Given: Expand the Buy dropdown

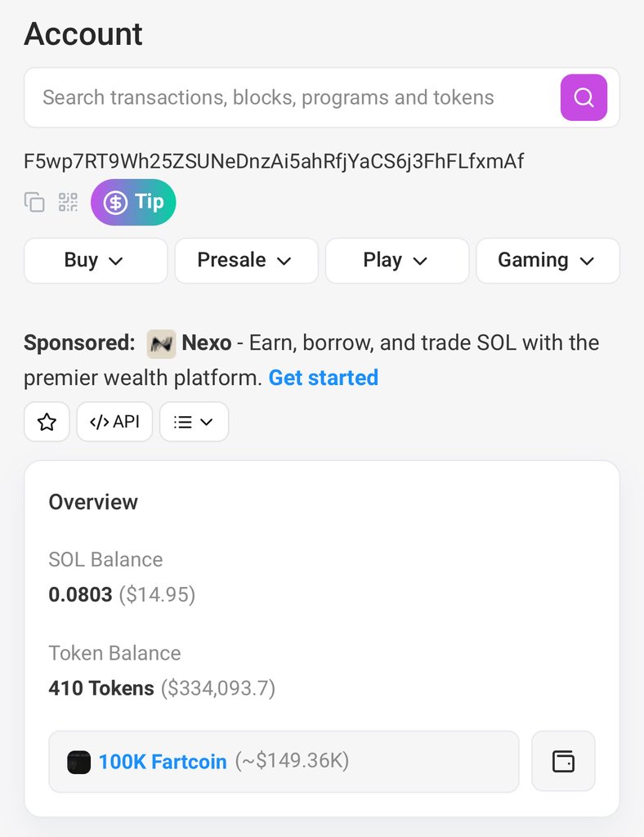Looking at the screenshot, I should (x=96, y=261).
